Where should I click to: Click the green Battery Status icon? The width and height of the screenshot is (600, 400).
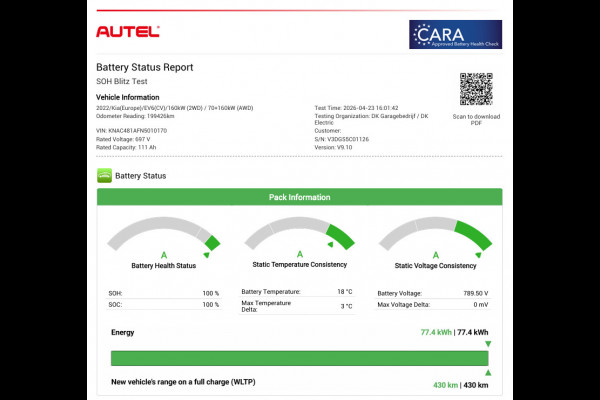coord(104,175)
